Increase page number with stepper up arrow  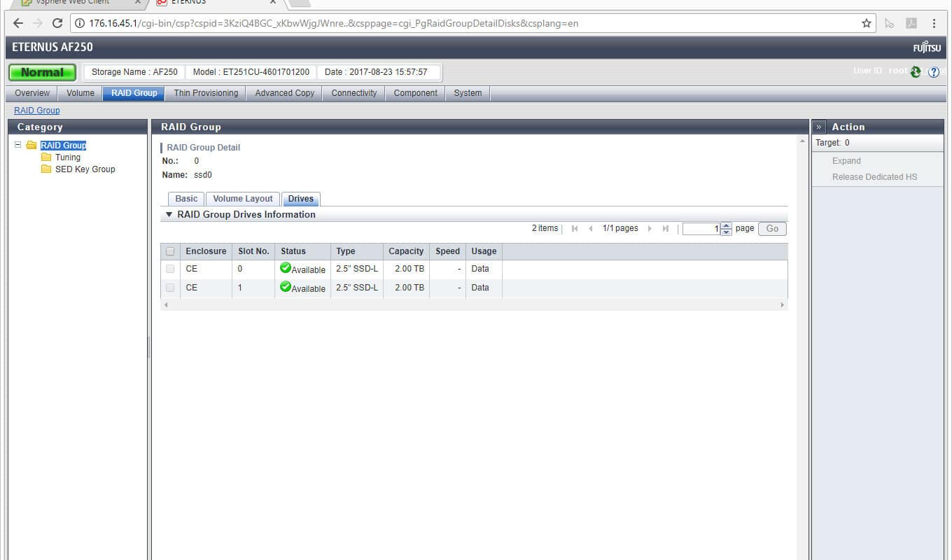[726, 225]
